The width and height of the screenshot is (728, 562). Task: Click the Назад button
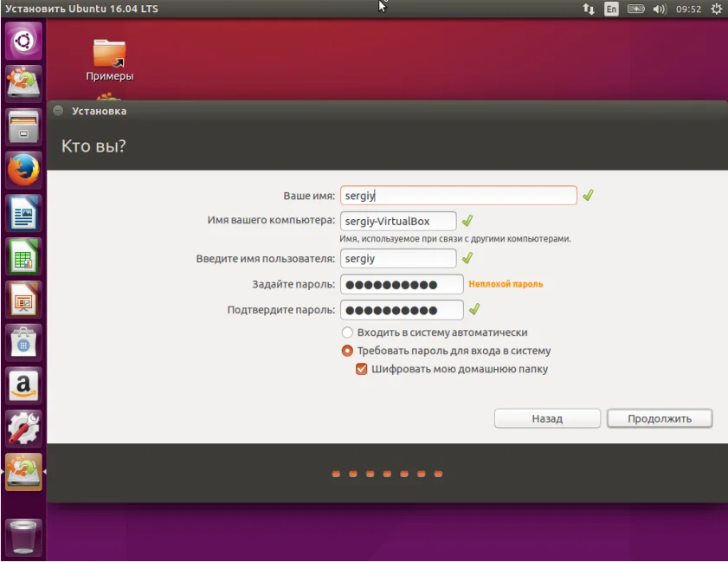[x=547, y=418]
